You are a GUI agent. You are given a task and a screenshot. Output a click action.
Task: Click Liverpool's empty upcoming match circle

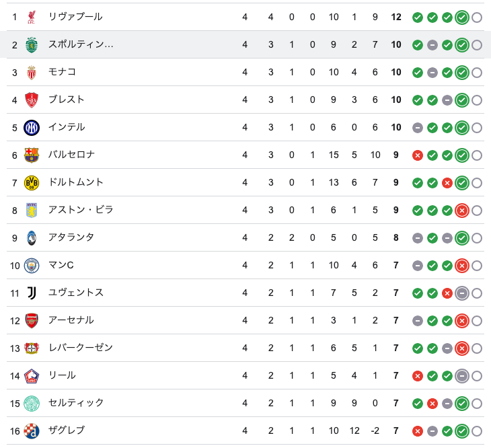[x=477, y=17]
